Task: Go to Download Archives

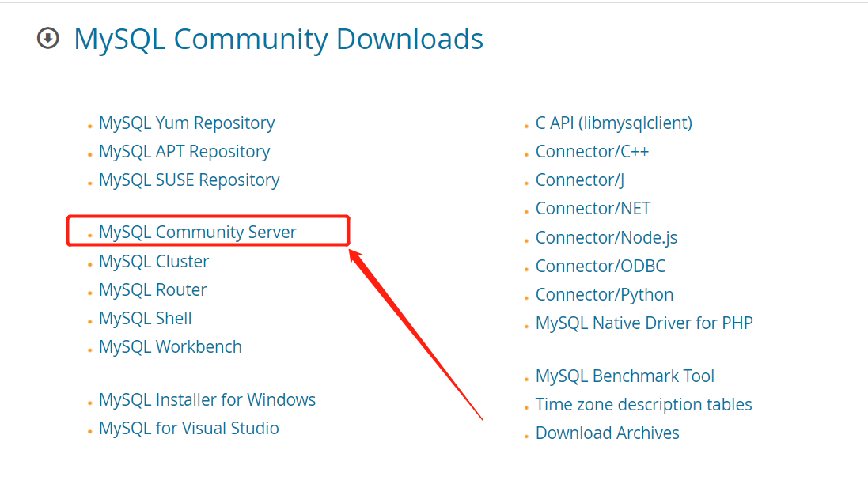Action: click(x=607, y=433)
